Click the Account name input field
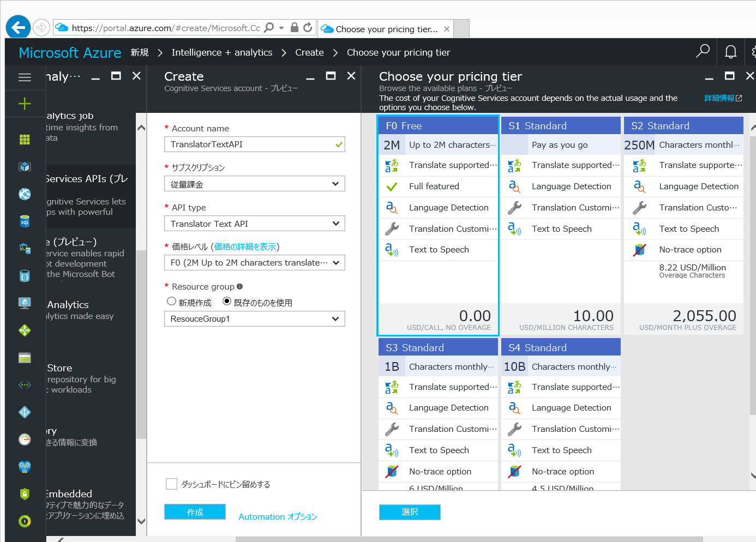The height and width of the screenshot is (542, 756). coord(255,144)
